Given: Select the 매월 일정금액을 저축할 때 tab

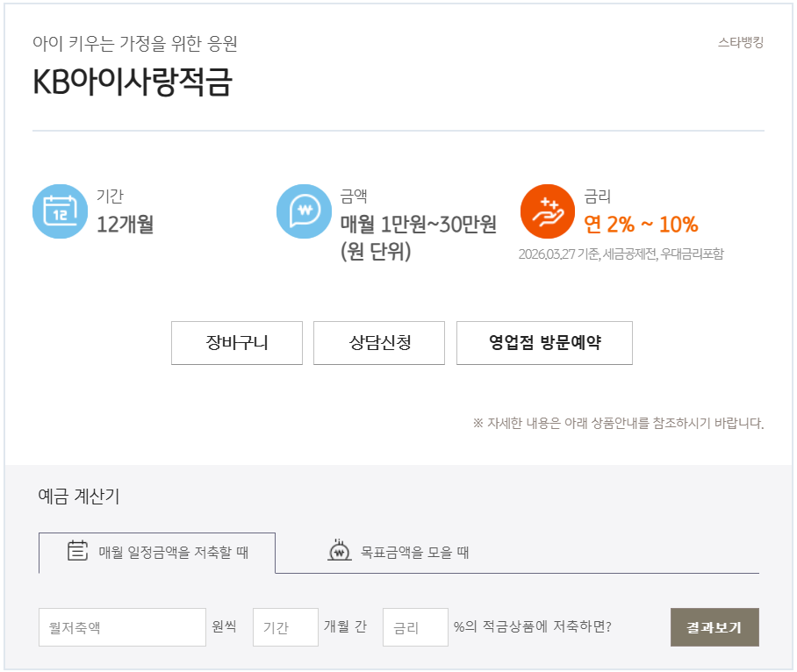Looking at the screenshot, I should [158, 553].
